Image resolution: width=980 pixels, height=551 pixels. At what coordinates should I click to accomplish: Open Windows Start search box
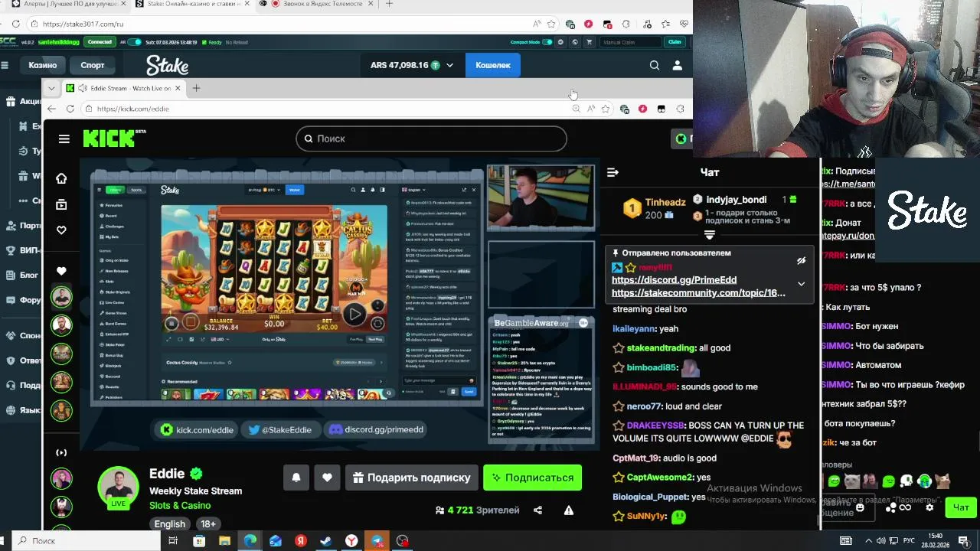84,541
